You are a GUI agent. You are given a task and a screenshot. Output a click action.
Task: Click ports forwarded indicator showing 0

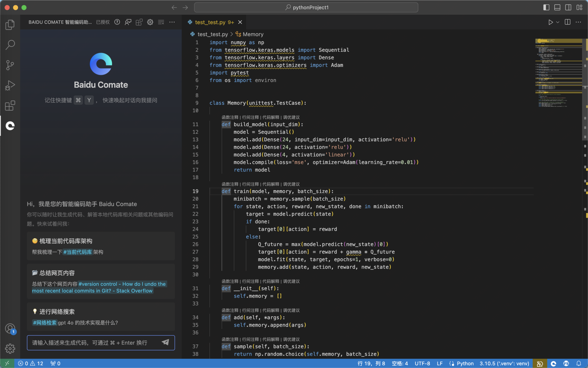(55, 363)
